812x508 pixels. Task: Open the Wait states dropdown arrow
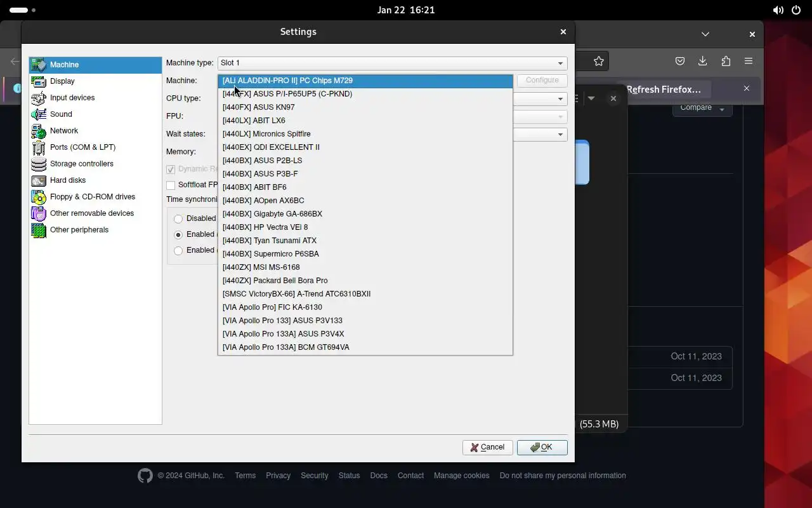click(x=561, y=134)
